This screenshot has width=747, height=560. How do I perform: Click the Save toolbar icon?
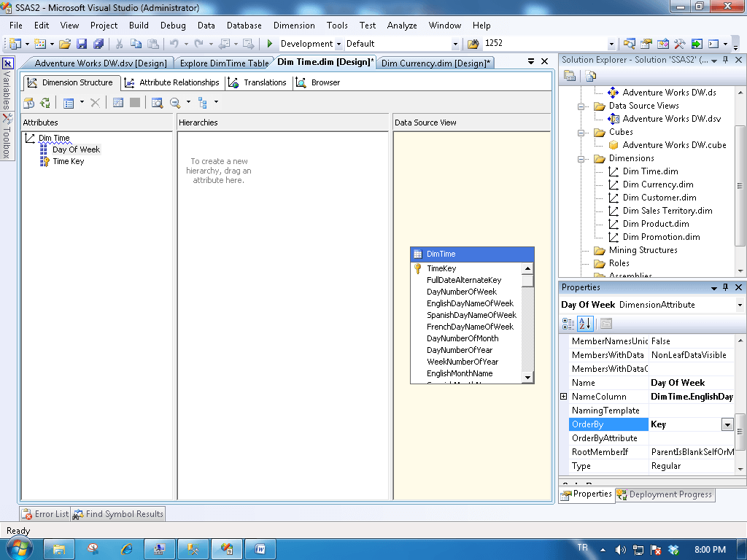click(82, 44)
